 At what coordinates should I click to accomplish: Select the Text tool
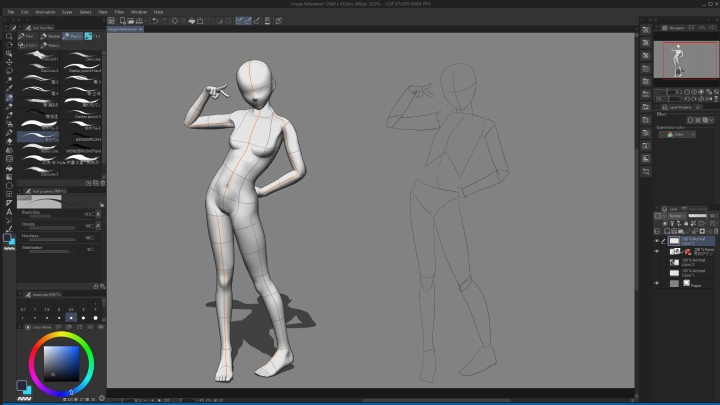pos(9,212)
